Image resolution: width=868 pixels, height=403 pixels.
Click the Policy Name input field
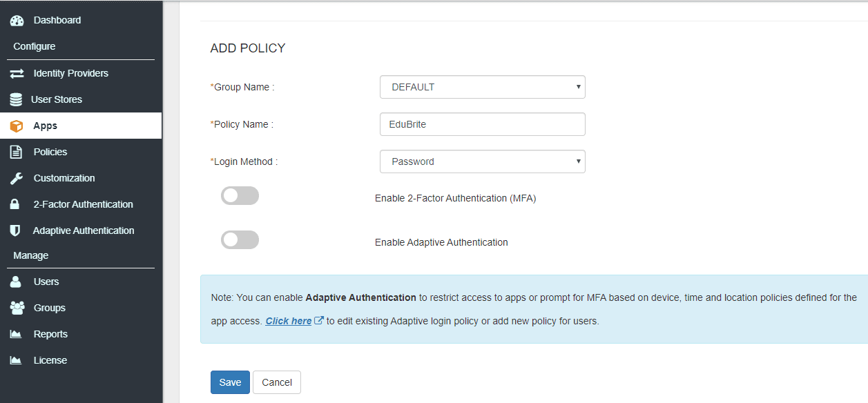pos(482,124)
